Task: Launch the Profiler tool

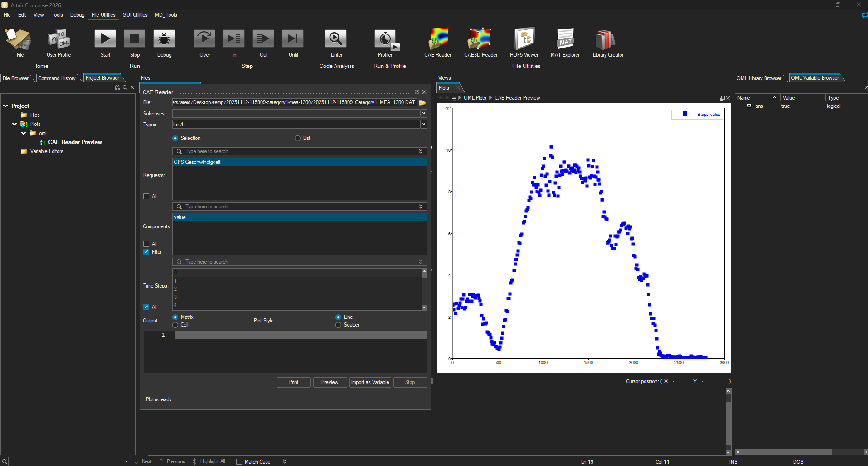Action: coord(385,39)
